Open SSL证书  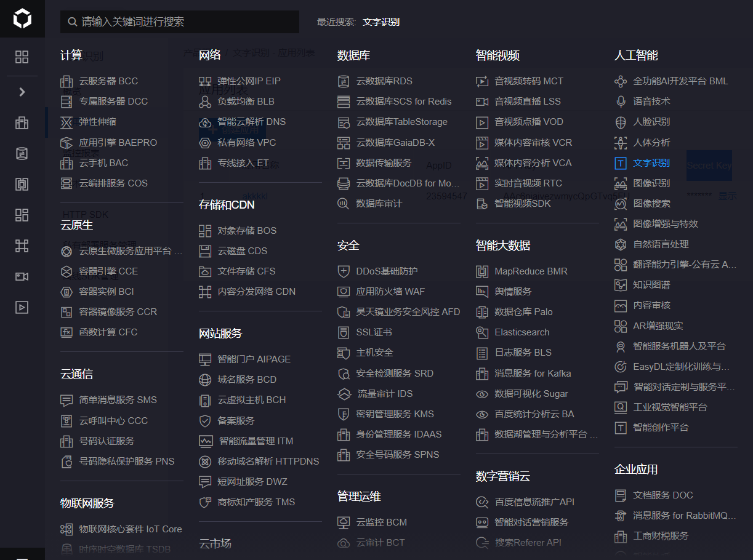tap(374, 332)
